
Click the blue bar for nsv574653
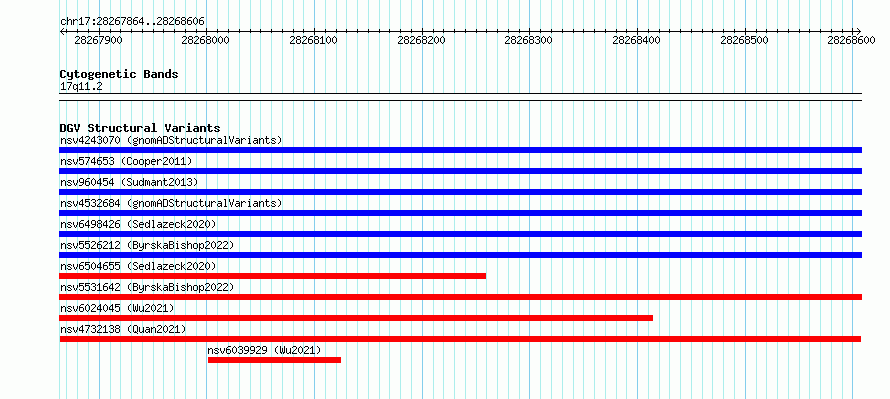pos(460,171)
